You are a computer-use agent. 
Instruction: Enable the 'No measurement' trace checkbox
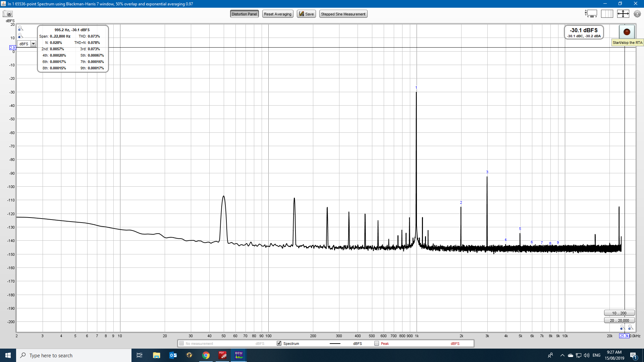click(x=181, y=343)
